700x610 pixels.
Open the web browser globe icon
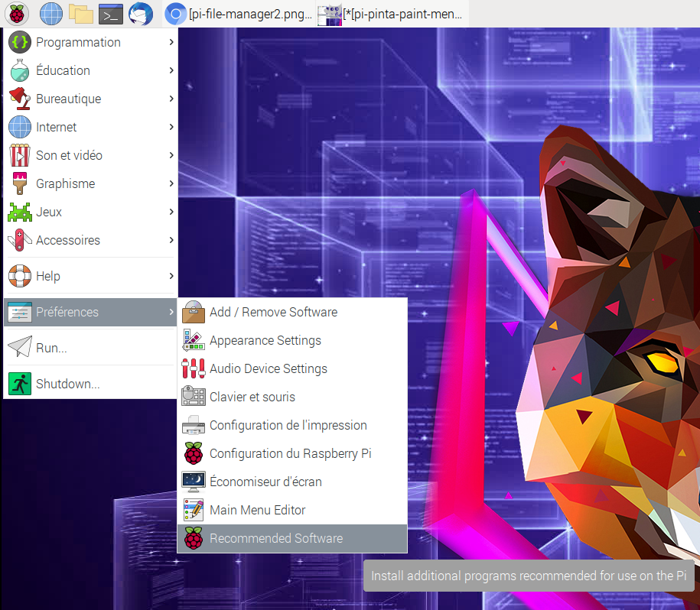coord(50,14)
